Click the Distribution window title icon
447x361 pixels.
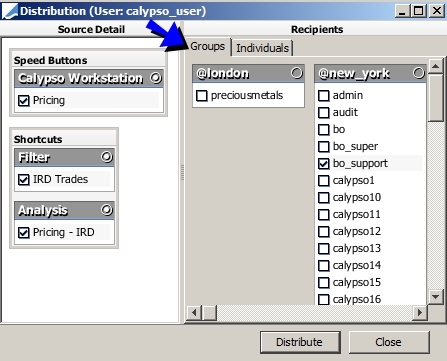point(9,11)
